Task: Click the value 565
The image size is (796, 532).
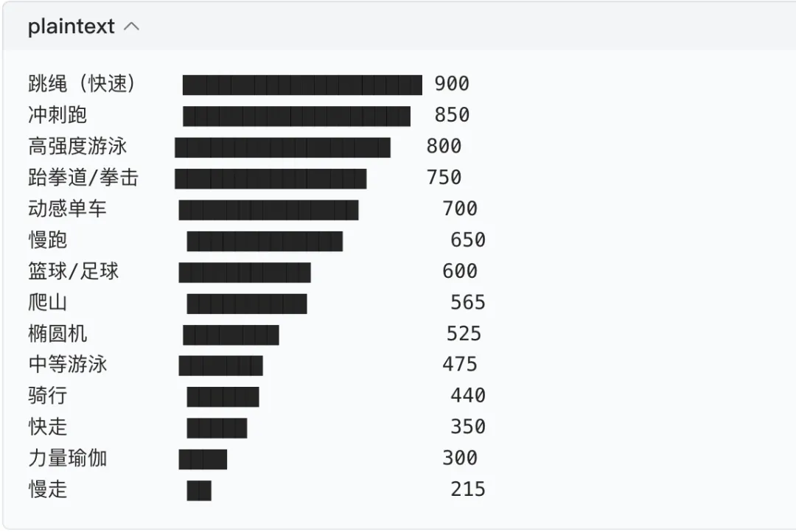Action: tap(468, 303)
